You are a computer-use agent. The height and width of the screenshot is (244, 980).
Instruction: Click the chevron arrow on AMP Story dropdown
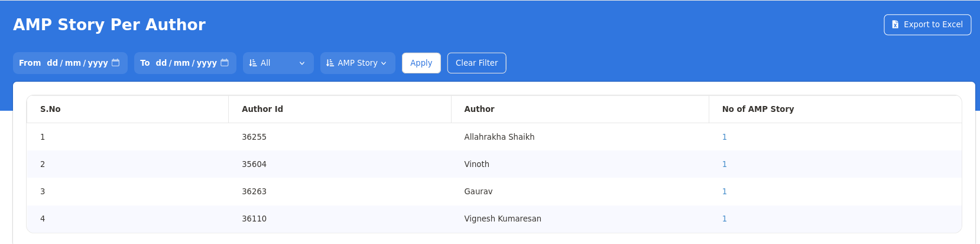(x=384, y=63)
